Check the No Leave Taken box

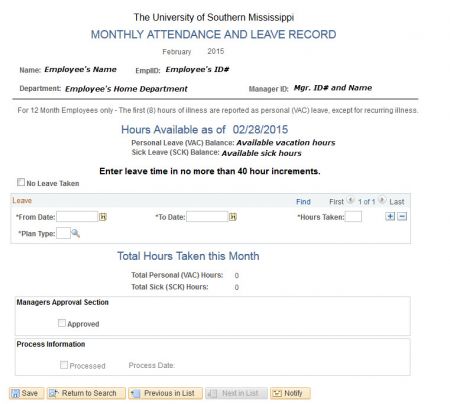click(21, 182)
